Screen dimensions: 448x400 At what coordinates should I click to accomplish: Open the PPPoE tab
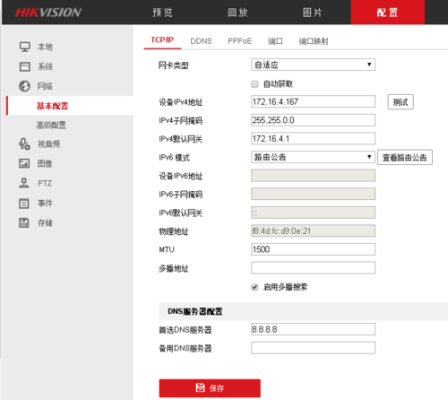(x=240, y=41)
